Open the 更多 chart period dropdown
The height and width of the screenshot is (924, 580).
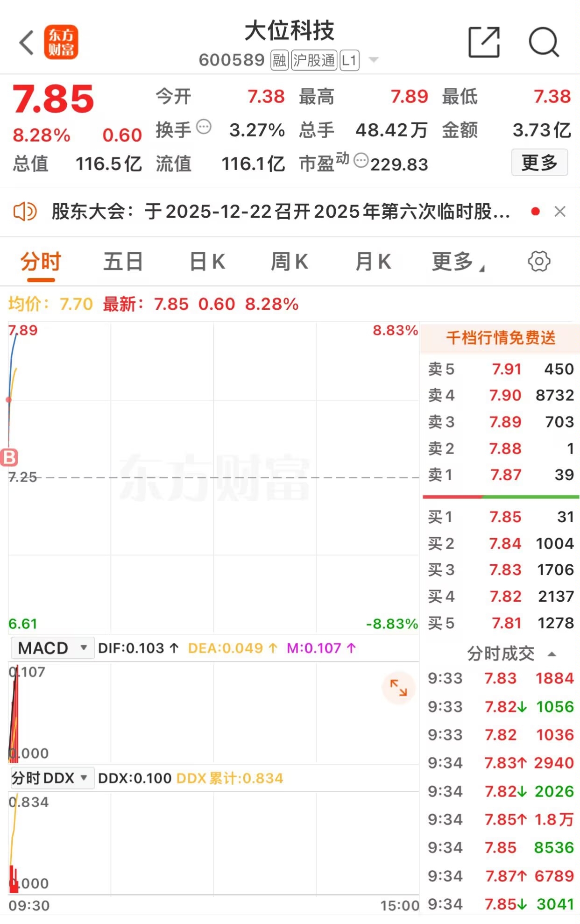point(458,262)
